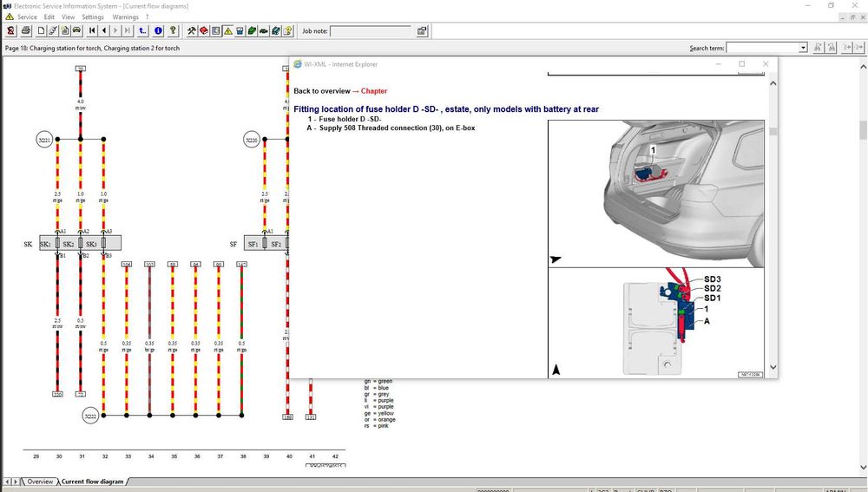This screenshot has height=492, width=868.
Task: Open the Edit menu
Action: click(49, 17)
